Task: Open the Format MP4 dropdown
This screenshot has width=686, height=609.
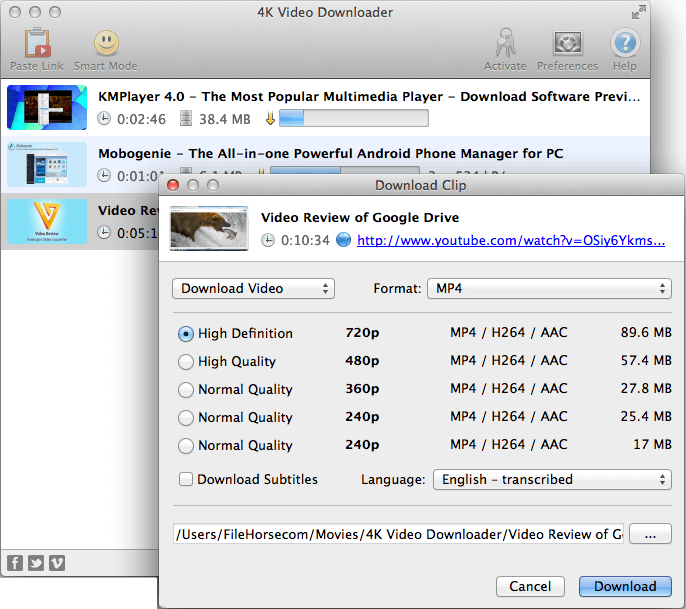Action: pyautogui.click(x=549, y=289)
